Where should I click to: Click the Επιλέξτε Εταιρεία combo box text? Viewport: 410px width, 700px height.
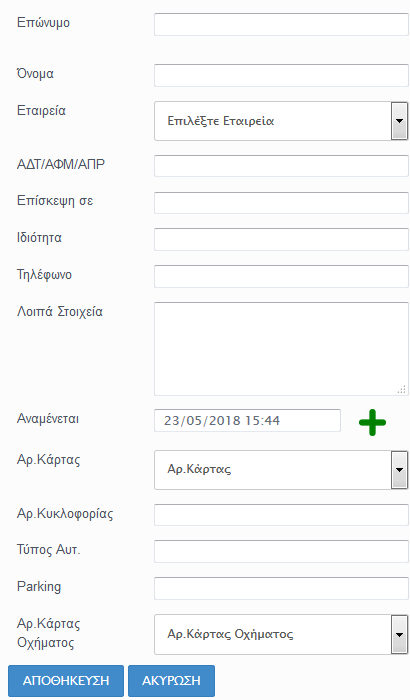tap(221, 121)
